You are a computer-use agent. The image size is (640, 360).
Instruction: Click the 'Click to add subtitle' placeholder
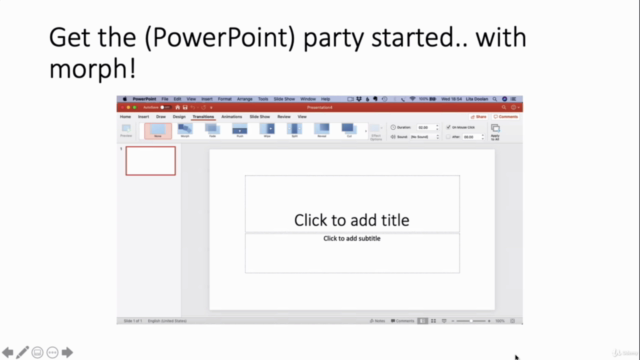(x=352, y=253)
